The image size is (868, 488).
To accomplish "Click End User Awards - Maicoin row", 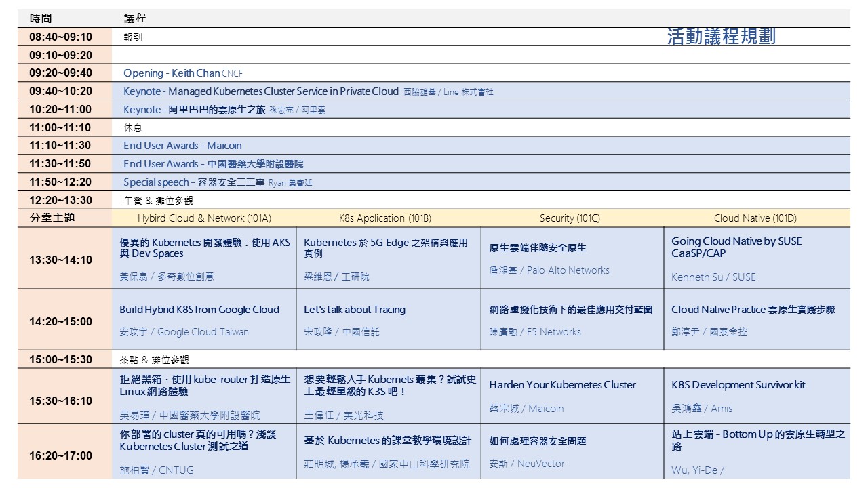I will pos(182,146).
